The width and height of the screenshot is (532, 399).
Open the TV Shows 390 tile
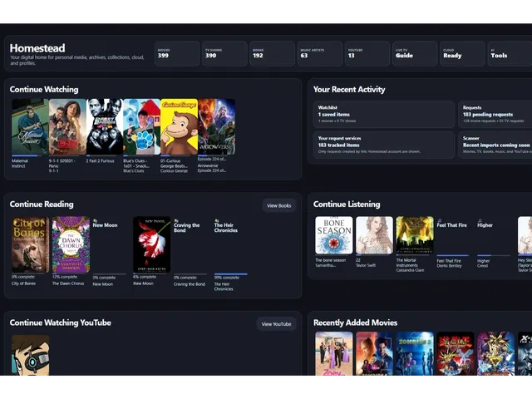[224, 53]
